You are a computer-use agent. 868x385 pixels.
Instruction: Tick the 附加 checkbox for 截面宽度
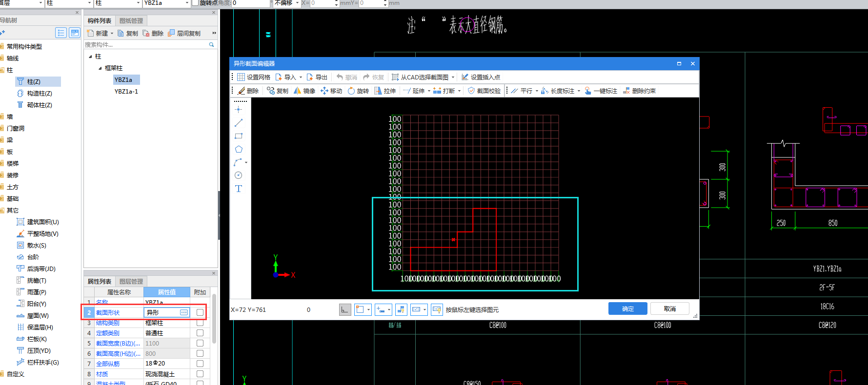200,343
